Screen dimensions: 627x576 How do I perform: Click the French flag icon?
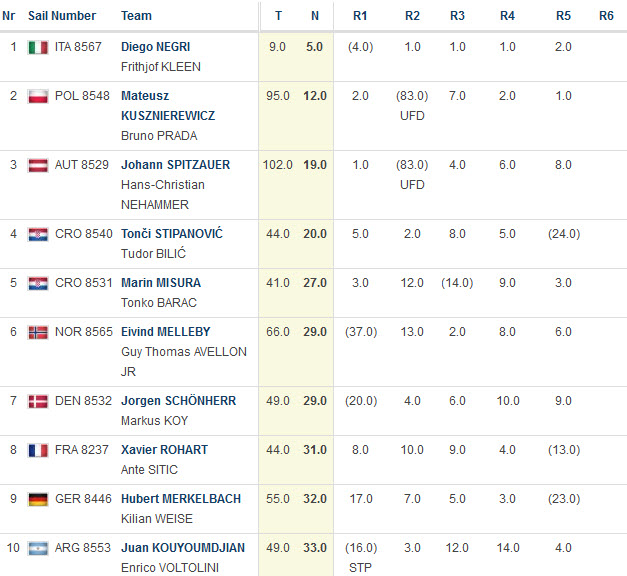(38, 450)
